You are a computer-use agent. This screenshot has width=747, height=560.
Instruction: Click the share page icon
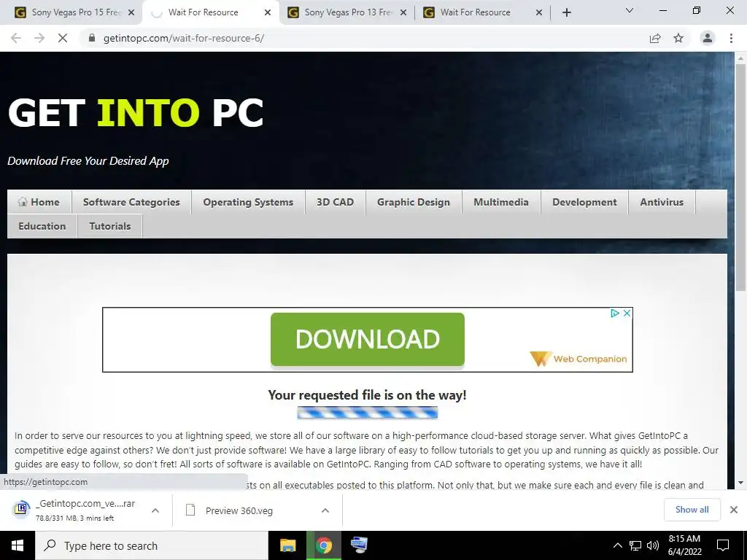pyautogui.click(x=655, y=38)
